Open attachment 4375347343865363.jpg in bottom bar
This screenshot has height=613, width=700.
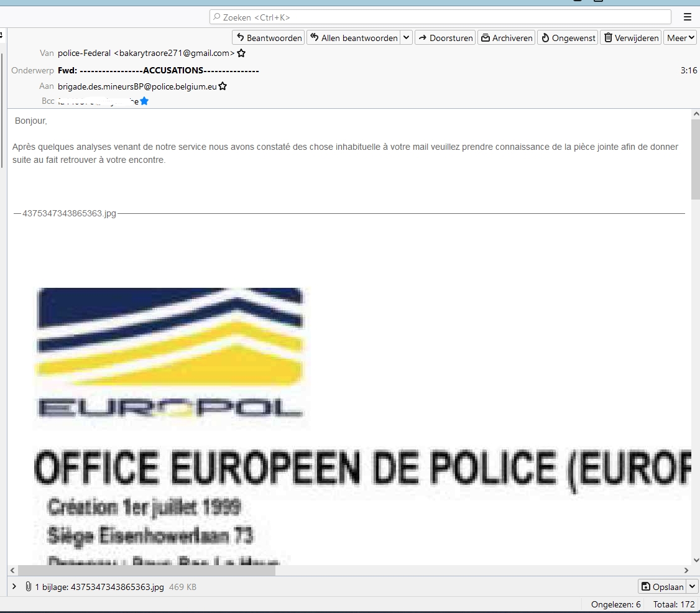117,586
